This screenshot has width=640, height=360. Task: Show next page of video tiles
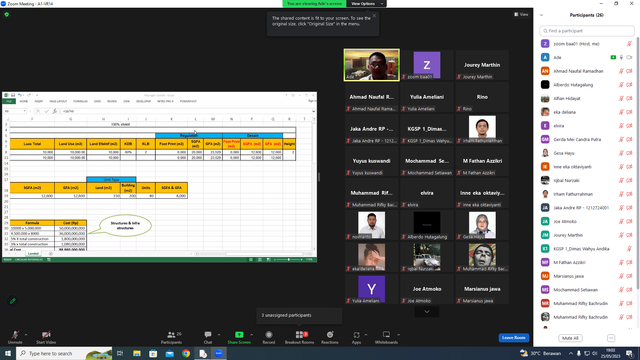pyautogui.click(x=427, y=312)
